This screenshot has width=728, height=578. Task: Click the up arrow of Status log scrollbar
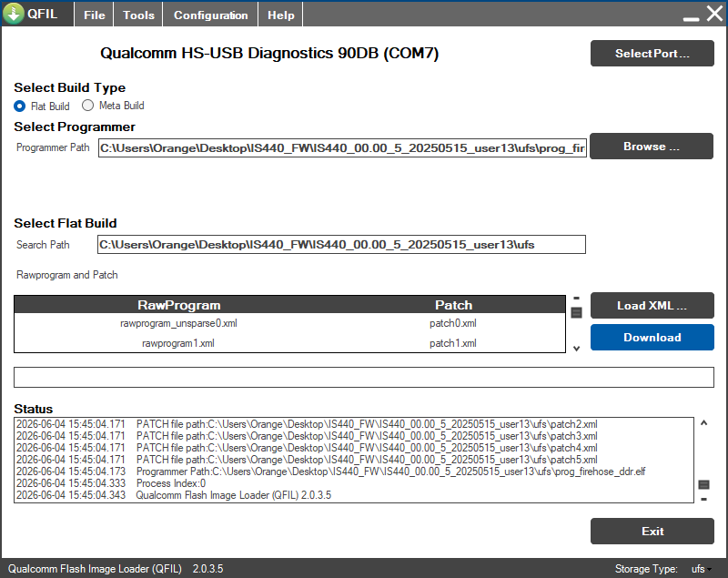point(703,423)
